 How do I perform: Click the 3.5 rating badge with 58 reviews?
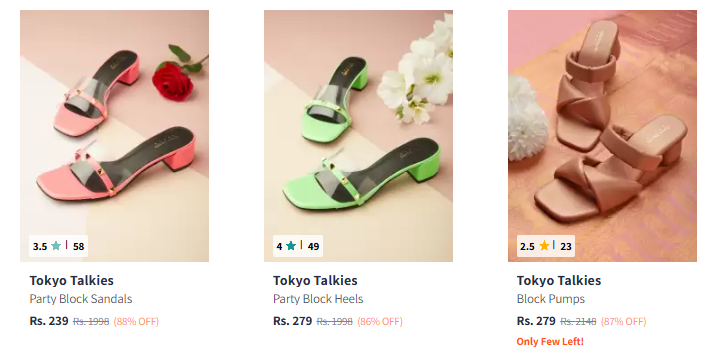coord(58,246)
